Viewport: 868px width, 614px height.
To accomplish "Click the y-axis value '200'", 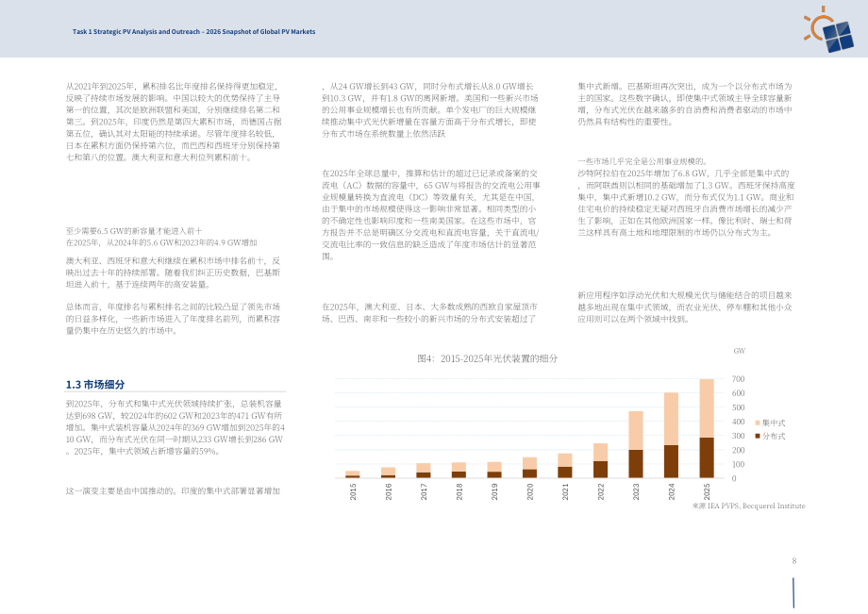I will [x=738, y=450].
